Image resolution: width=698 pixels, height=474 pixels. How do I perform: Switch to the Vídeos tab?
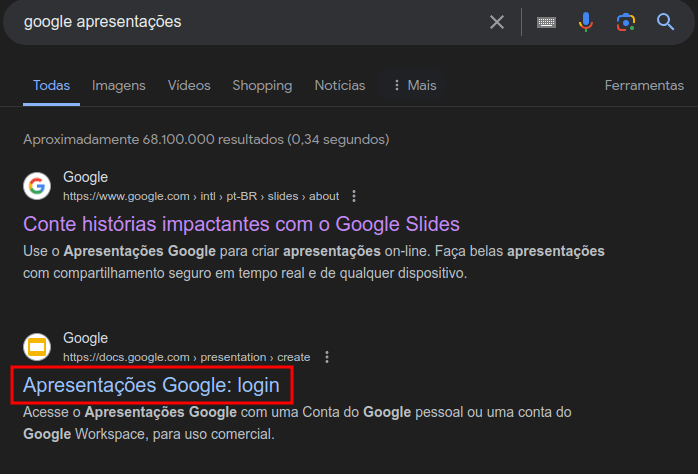189,85
